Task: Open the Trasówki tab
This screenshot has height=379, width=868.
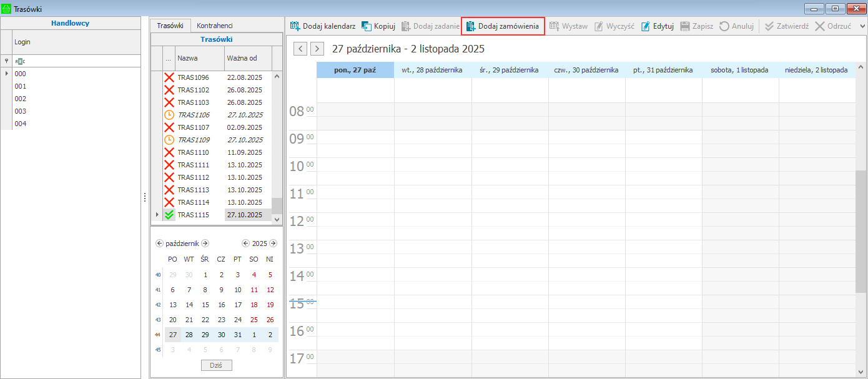Action: 170,26
